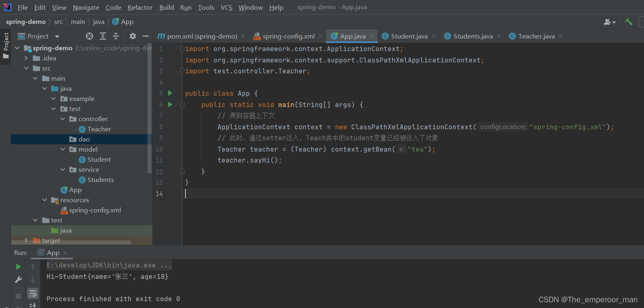Expand the target folder

click(x=26, y=240)
